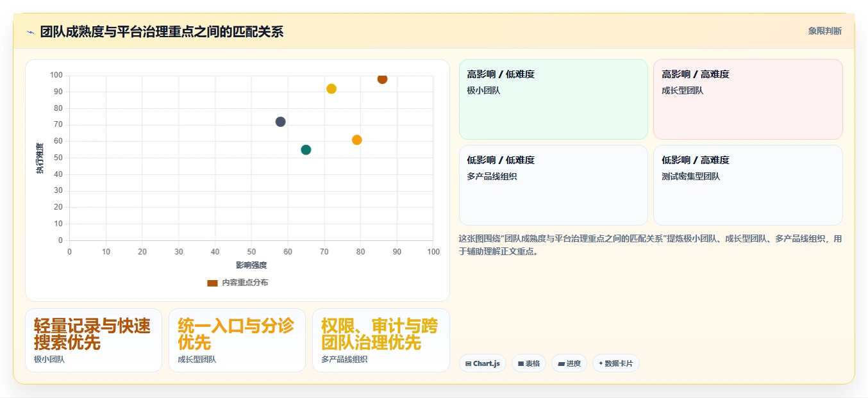Click the 表格 tag
Screen dimensions: 868x398
point(529,363)
